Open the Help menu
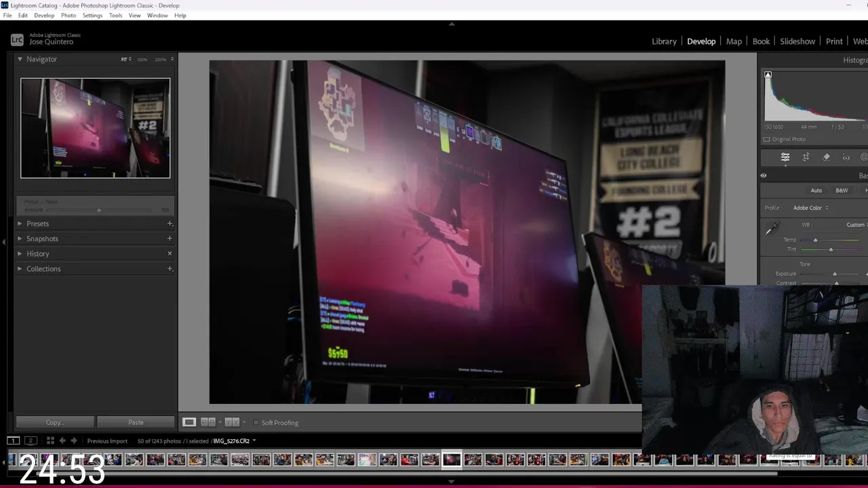The image size is (868, 488). pos(180,16)
